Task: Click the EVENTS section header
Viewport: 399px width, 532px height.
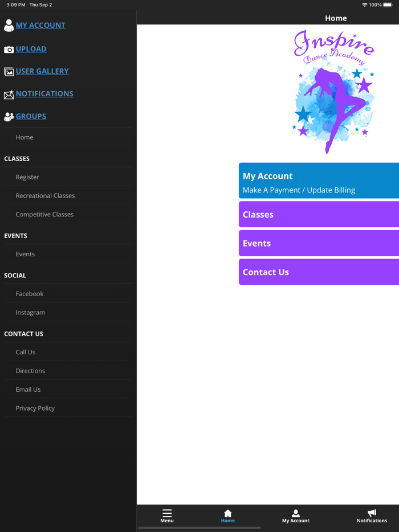Action: [x=15, y=235]
